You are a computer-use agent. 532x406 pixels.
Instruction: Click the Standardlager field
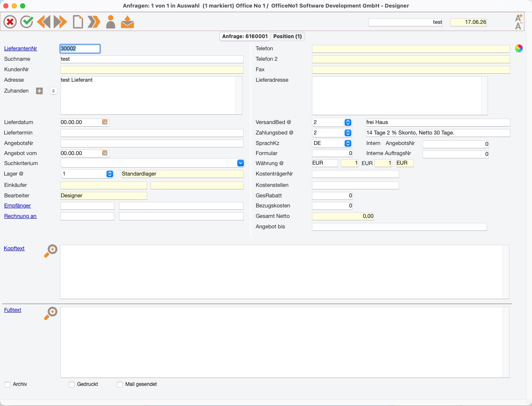tap(182, 174)
